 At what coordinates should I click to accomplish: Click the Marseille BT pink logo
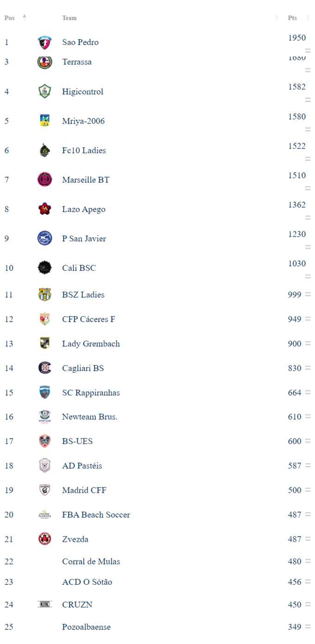point(44,179)
